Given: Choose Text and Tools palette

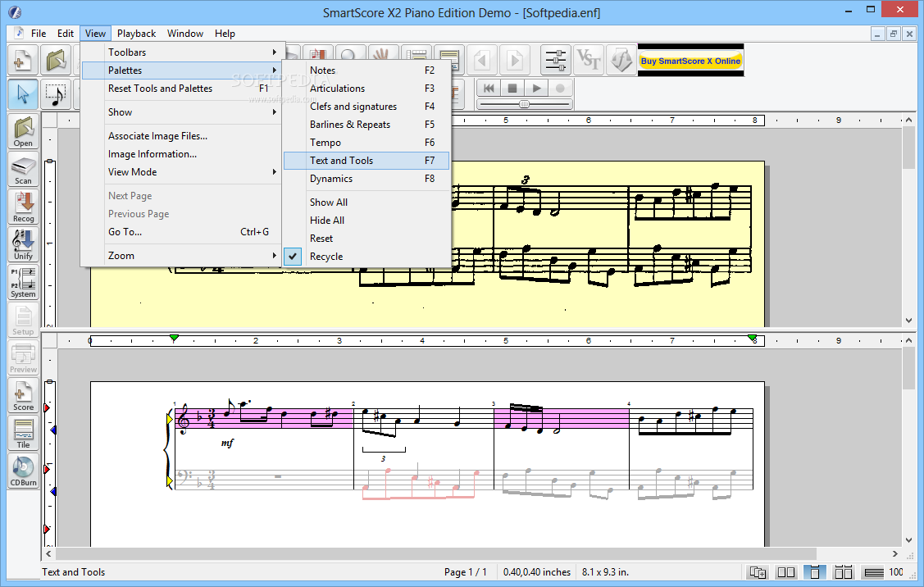Looking at the screenshot, I should point(366,161).
